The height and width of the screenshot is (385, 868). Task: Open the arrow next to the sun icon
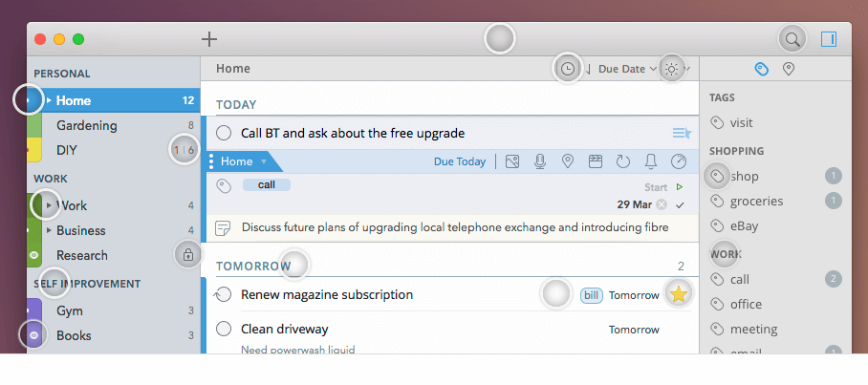(x=686, y=69)
